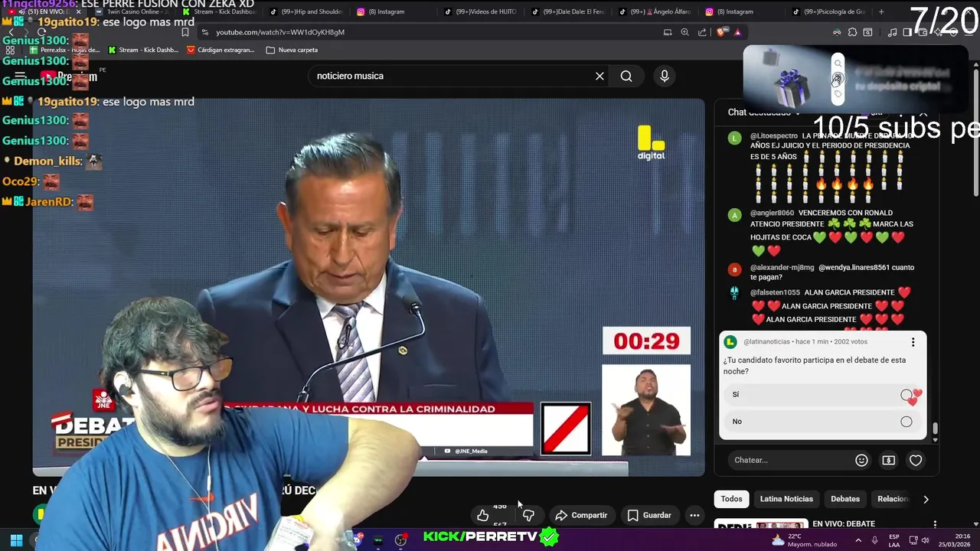Save the video with Guardar
This screenshot has height=551, width=980.
coord(649,515)
